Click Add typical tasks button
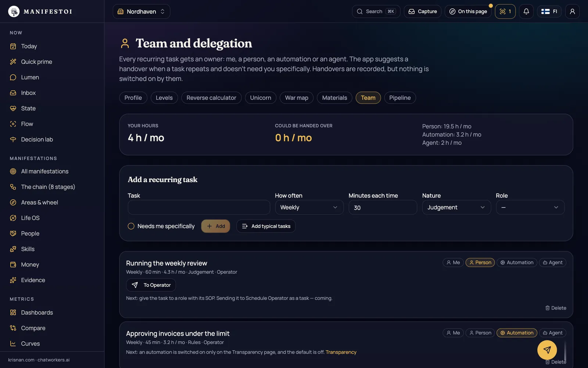This screenshot has height=368, width=588. tap(266, 226)
